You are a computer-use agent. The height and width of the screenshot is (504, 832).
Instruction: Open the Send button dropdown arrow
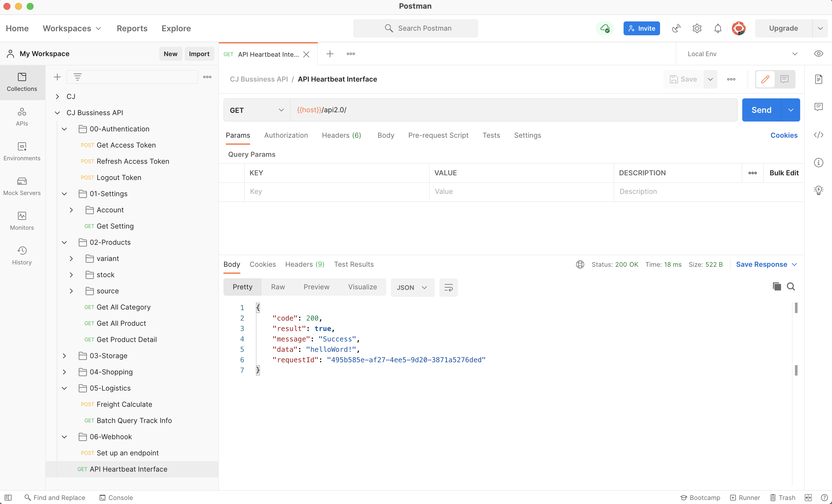click(791, 110)
